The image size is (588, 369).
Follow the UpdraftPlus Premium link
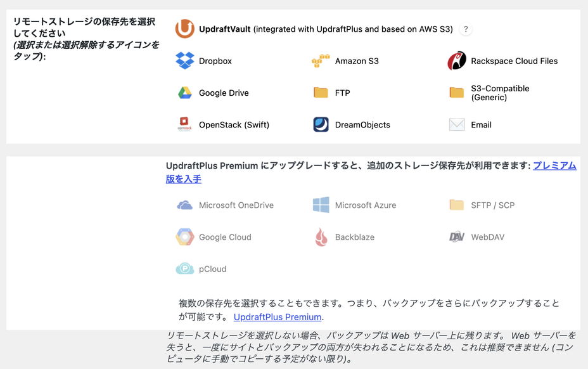(278, 317)
